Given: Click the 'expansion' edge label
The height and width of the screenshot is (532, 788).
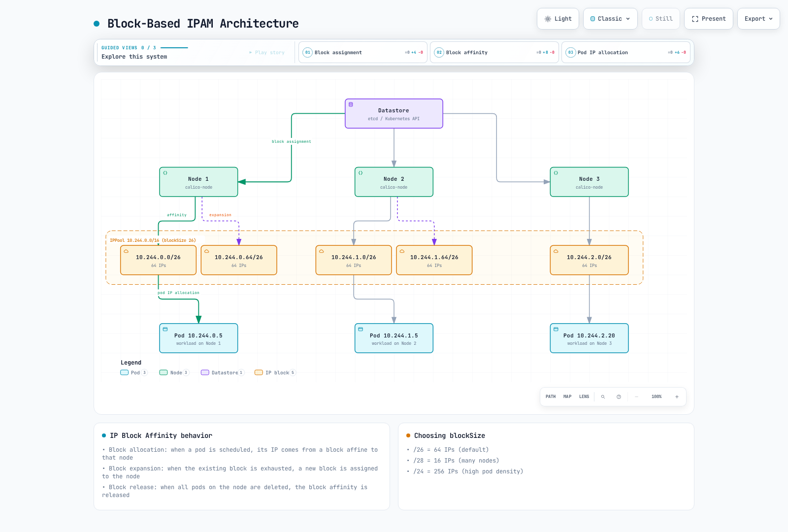Looking at the screenshot, I should point(220,215).
